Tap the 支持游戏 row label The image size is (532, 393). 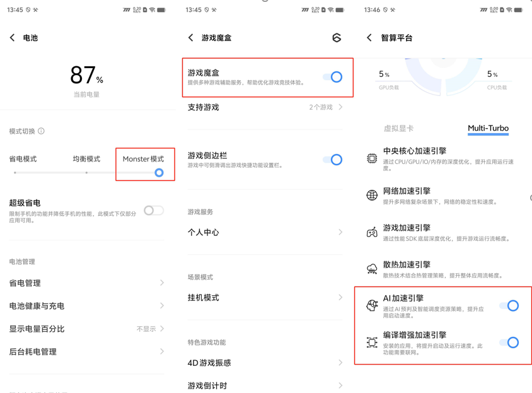coord(203,107)
